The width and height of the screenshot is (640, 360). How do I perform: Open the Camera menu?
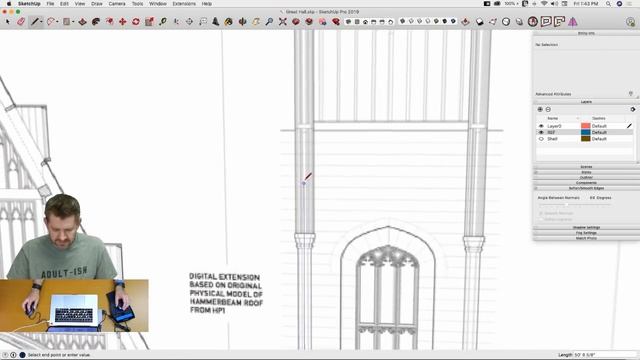[117, 4]
